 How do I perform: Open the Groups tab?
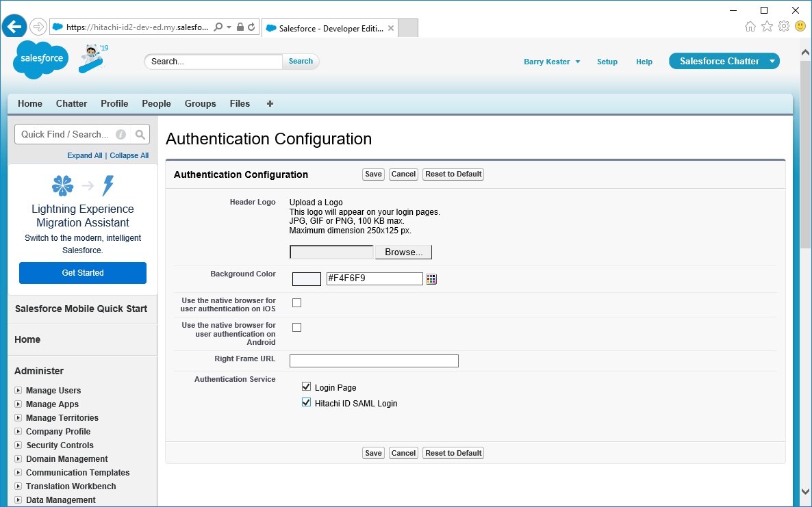tap(200, 104)
